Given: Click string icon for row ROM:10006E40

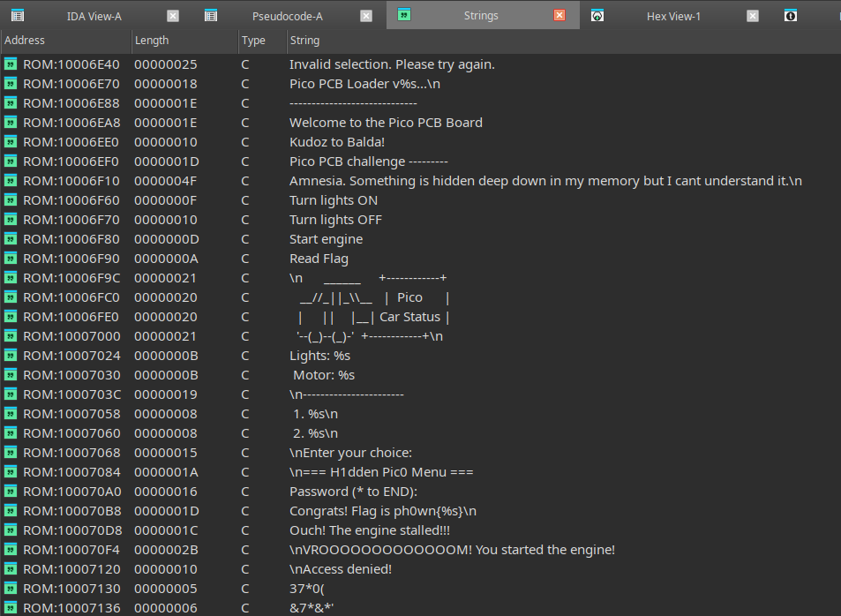Looking at the screenshot, I should pos(11,64).
